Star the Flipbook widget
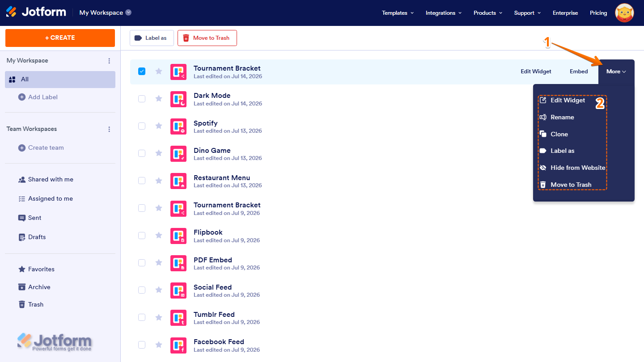The height and width of the screenshot is (362, 644). (158, 235)
